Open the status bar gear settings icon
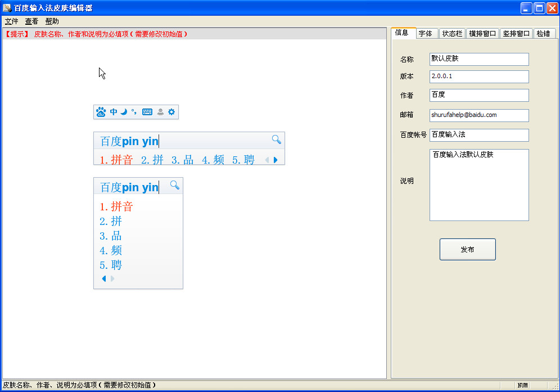 171,112
